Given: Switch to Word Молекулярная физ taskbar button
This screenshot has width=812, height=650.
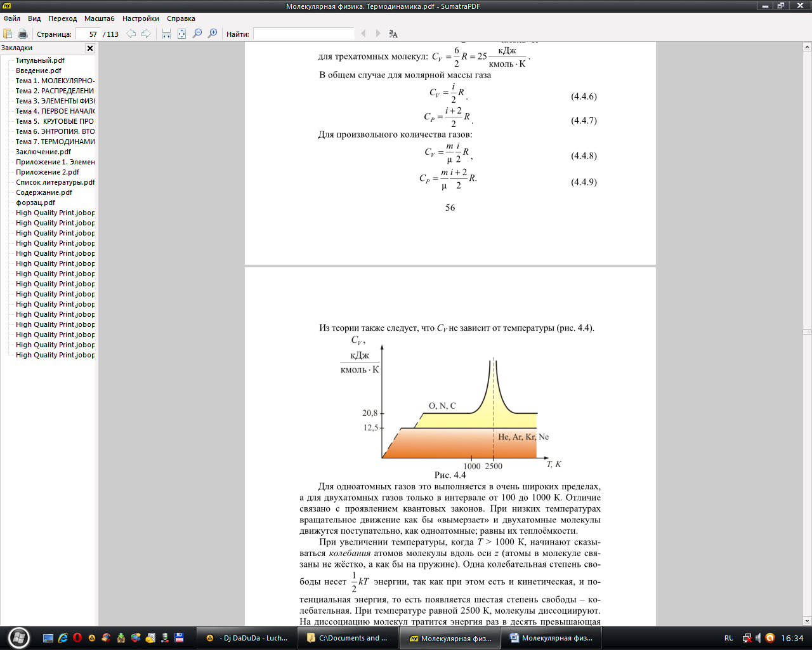Looking at the screenshot, I should tap(550, 638).
